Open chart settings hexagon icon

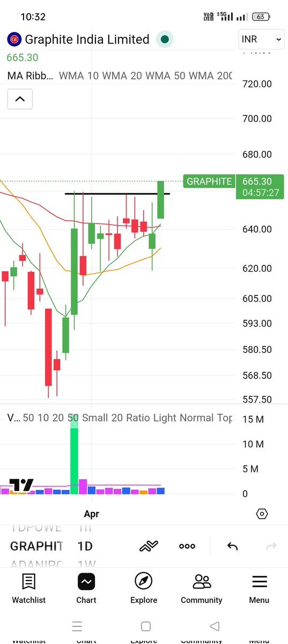click(262, 514)
